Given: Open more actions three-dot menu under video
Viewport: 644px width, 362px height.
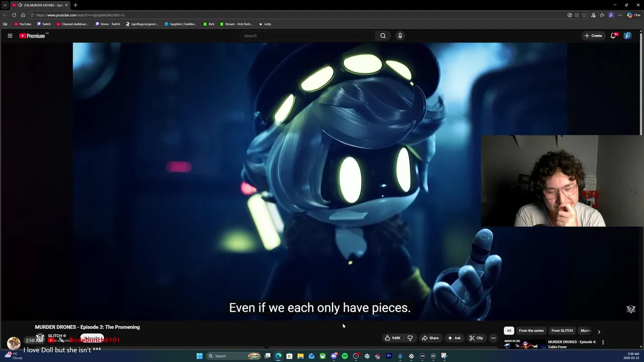Looking at the screenshot, I should (493, 338).
